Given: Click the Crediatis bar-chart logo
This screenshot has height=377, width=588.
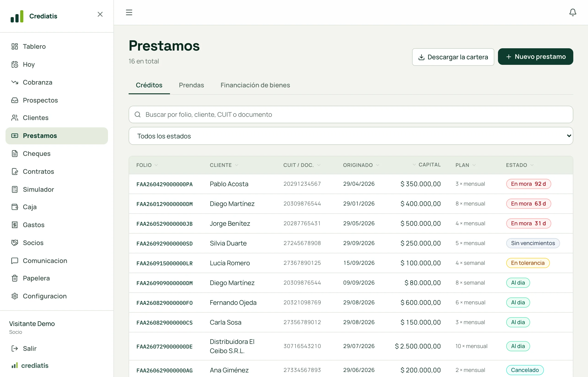Looking at the screenshot, I should point(17,16).
